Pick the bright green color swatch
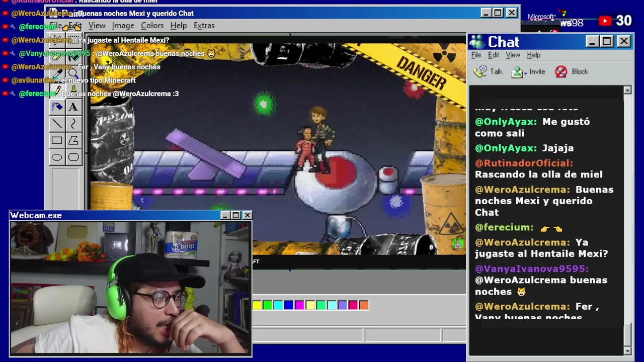Screen dimensions: 644x362 [x=268, y=305]
